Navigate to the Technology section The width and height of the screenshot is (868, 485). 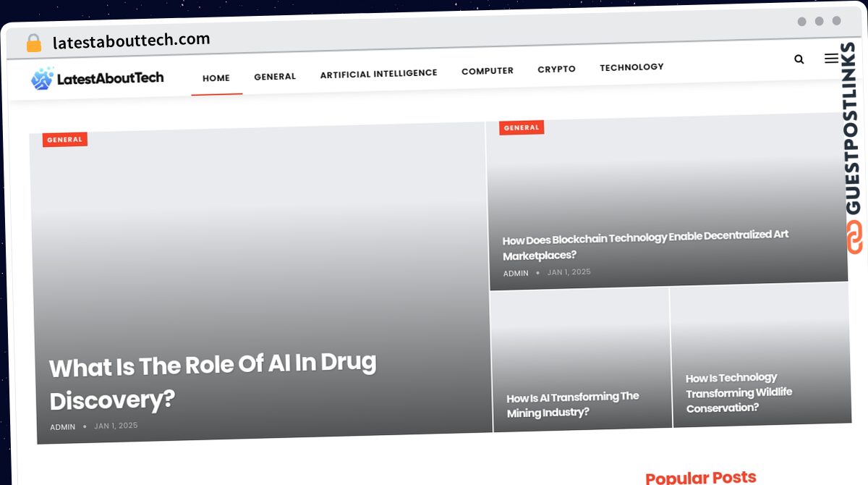pos(631,67)
